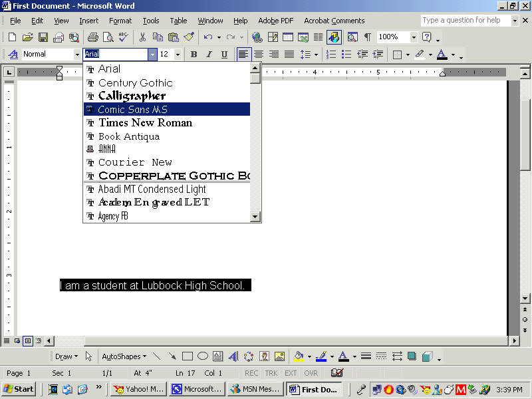Toggle Bold formatting
This screenshot has height=399, width=532.
[194, 55]
